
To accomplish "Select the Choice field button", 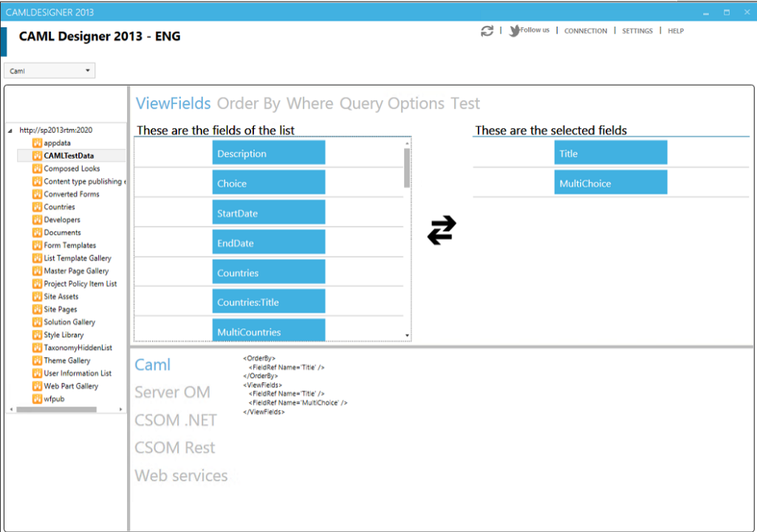I will pos(268,182).
